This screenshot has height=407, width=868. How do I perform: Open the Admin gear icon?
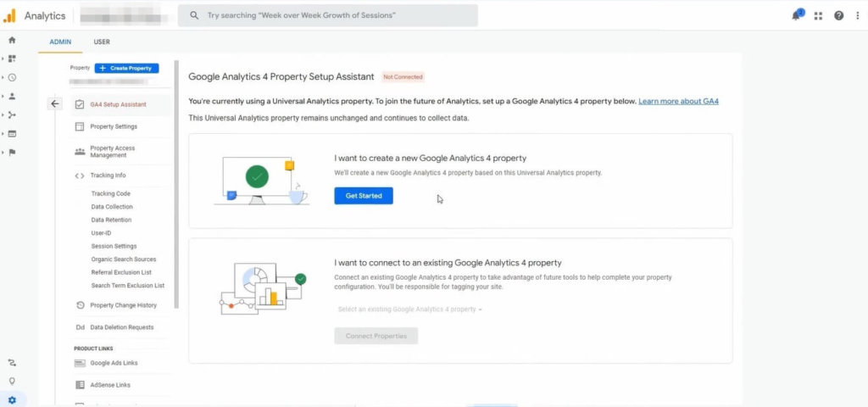[x=12, y=399]
